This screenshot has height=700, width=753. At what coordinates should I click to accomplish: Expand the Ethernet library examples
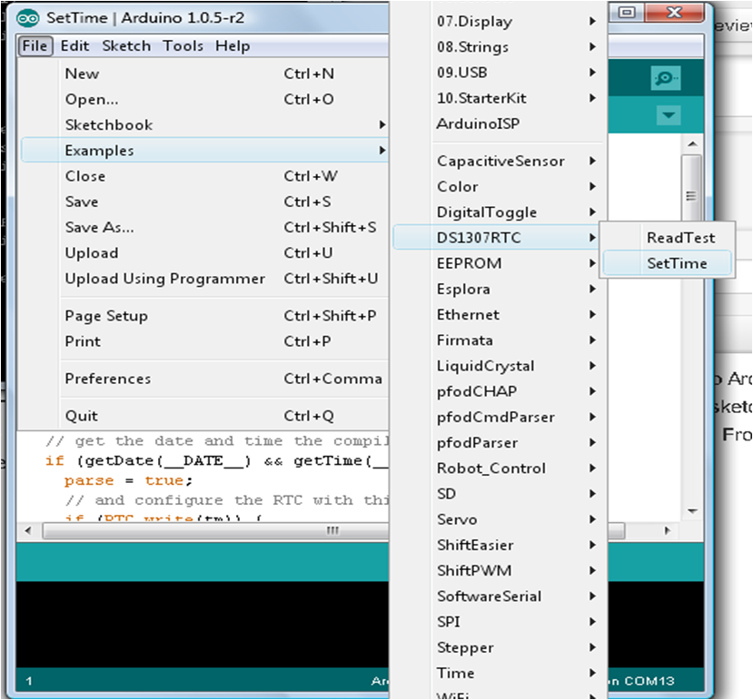[498, 315]
